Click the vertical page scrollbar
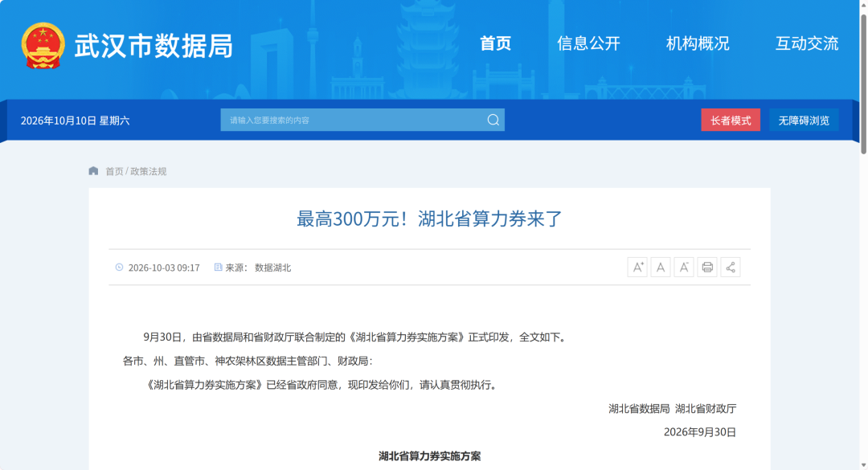Screen dimensions: 868x470 (x=863, y=83)
